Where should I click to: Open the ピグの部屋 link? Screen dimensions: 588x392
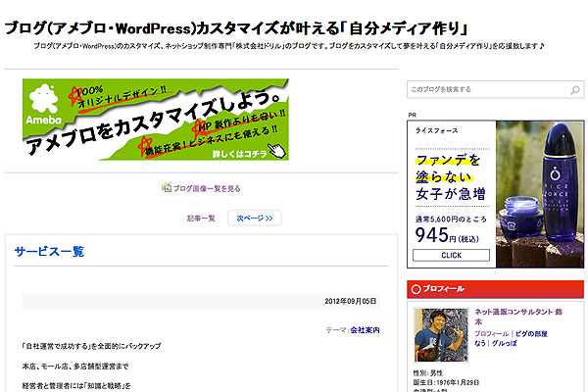[531, 333]
